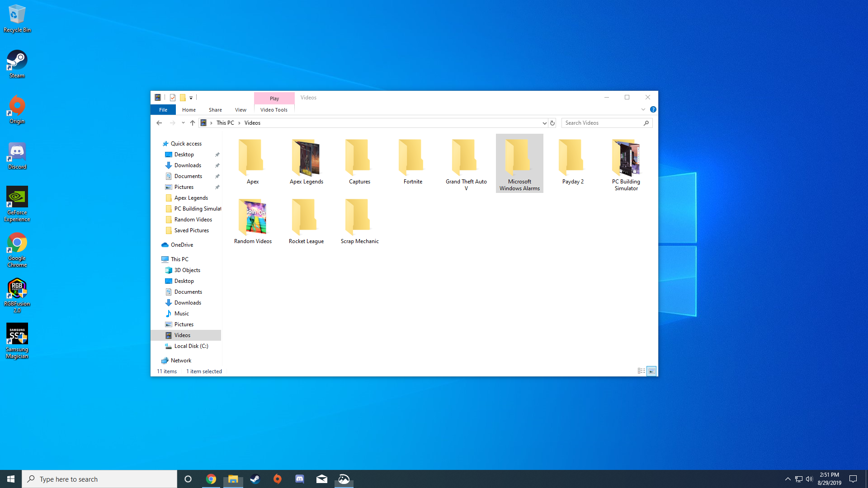Image resolution: width=868 pixels, height=488 pixels.
Task: Open Saved Pictures in navigation pane
Action: coord(192,230)
